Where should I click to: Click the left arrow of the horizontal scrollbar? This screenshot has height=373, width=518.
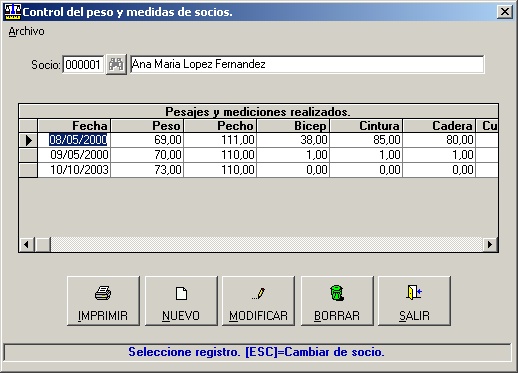coord(26,244)
